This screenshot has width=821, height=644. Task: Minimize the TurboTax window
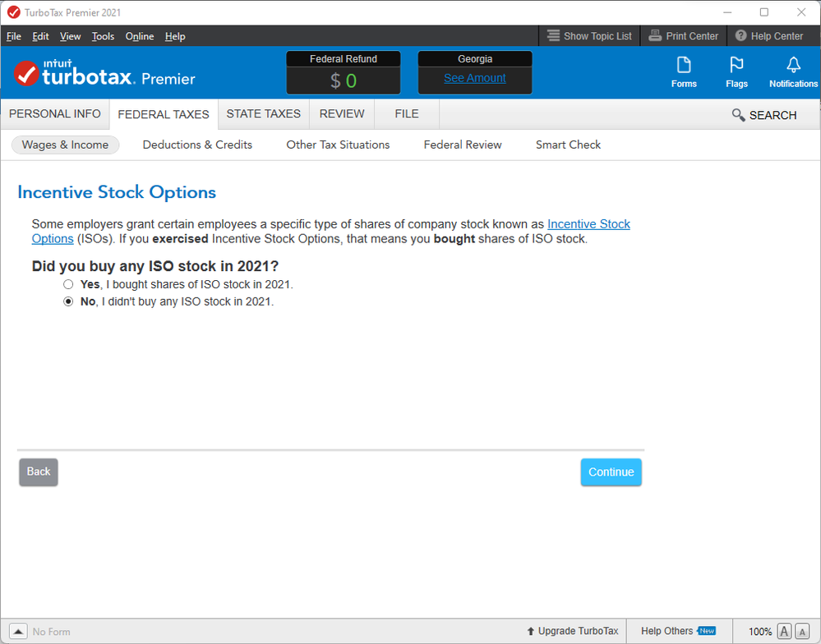727,12
